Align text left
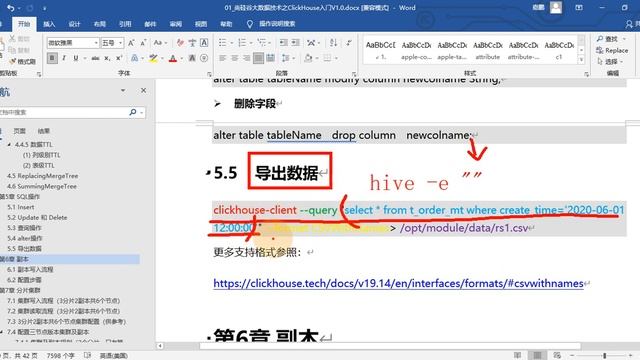Screen dimensions: 640x360 click(222, 58)
